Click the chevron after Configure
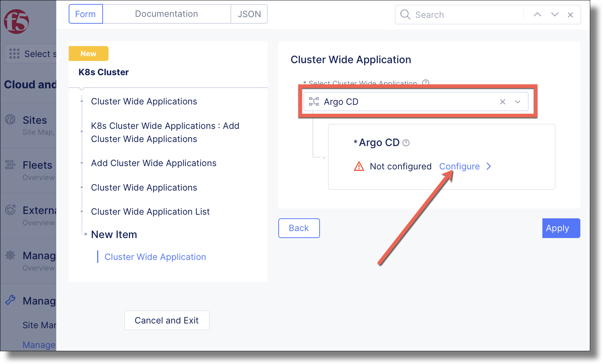Viewport: 603px width, 364px height. coord(489,166)
